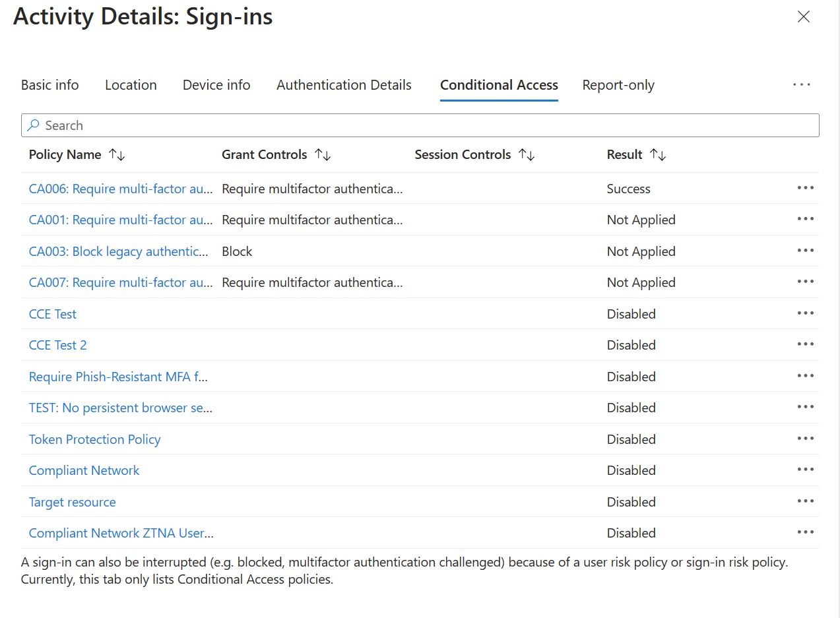The image size is (840, 618).
Task: Sort by Result column arrows
Action: [x=658, y=154]
